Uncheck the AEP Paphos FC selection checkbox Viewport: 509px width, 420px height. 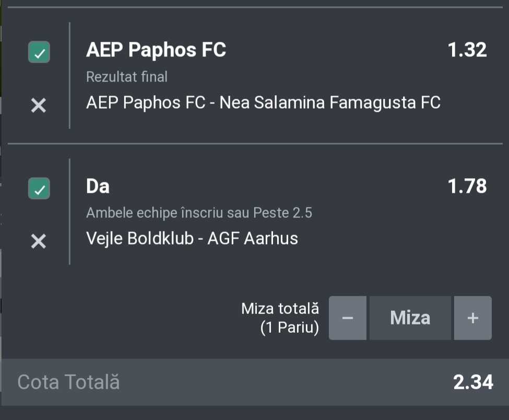39,52
